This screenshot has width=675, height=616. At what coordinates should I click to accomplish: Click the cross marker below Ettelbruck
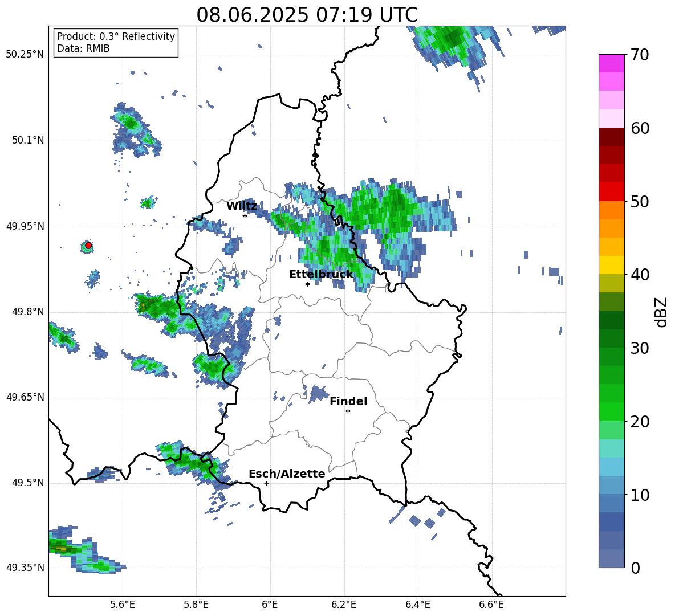coord(307,284)
